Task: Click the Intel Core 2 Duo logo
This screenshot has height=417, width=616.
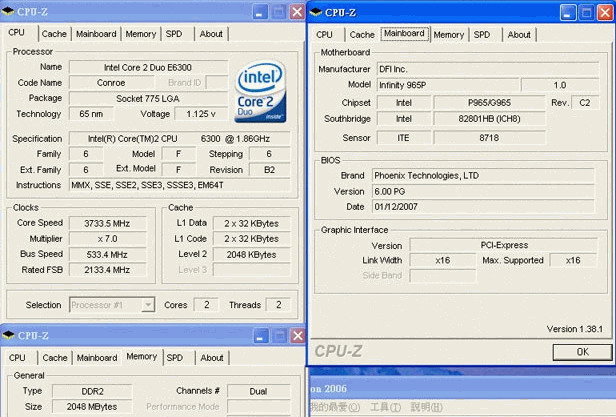Action: 260,91
